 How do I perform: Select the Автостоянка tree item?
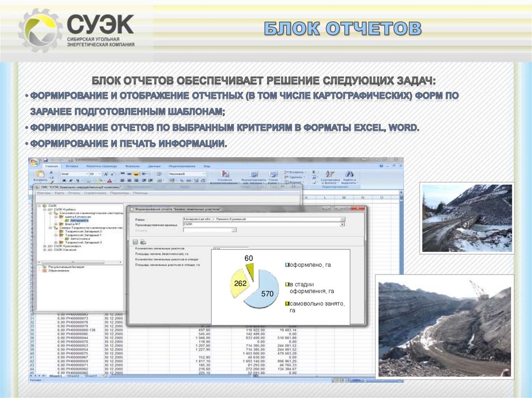[x=80, y=239]
